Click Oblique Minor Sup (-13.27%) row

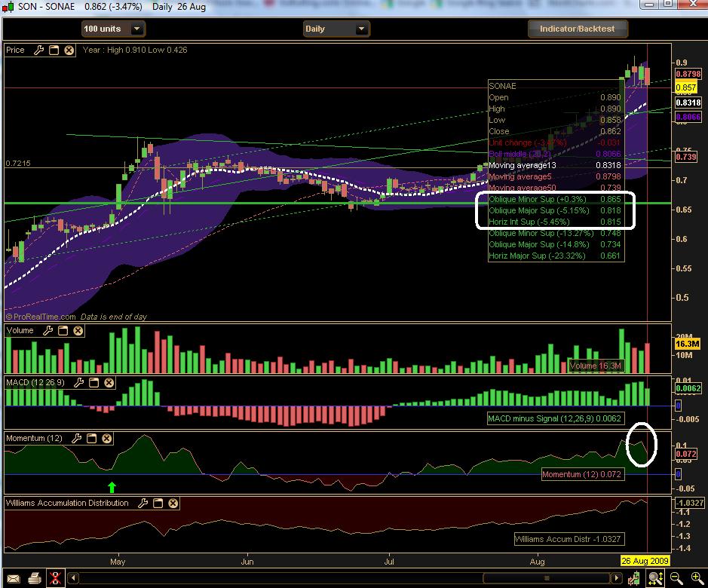(555, 233)
